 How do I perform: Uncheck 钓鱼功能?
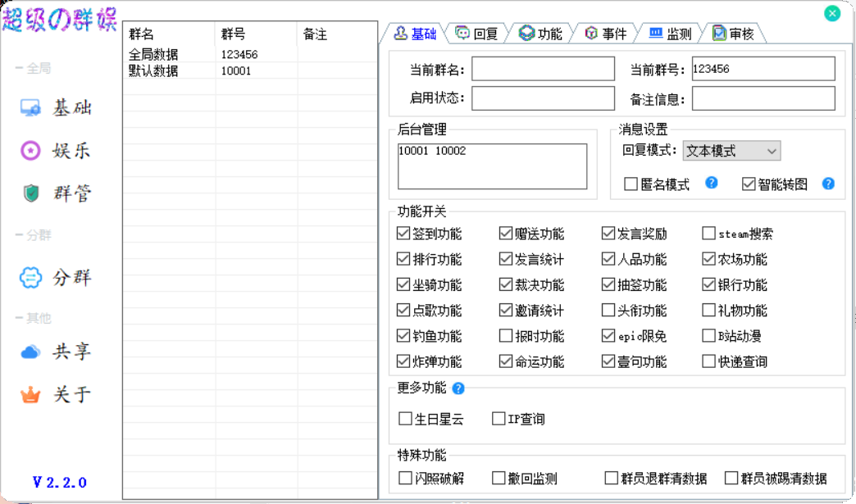tap(403, 335)
